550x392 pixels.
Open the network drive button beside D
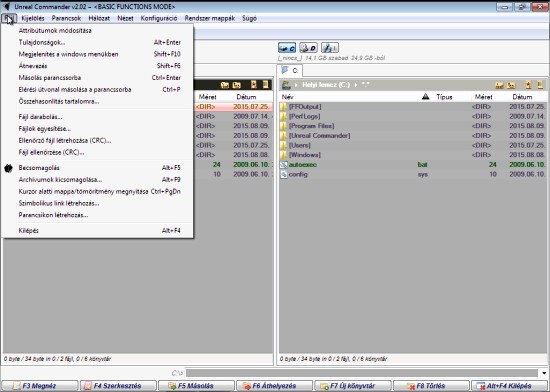330,48
